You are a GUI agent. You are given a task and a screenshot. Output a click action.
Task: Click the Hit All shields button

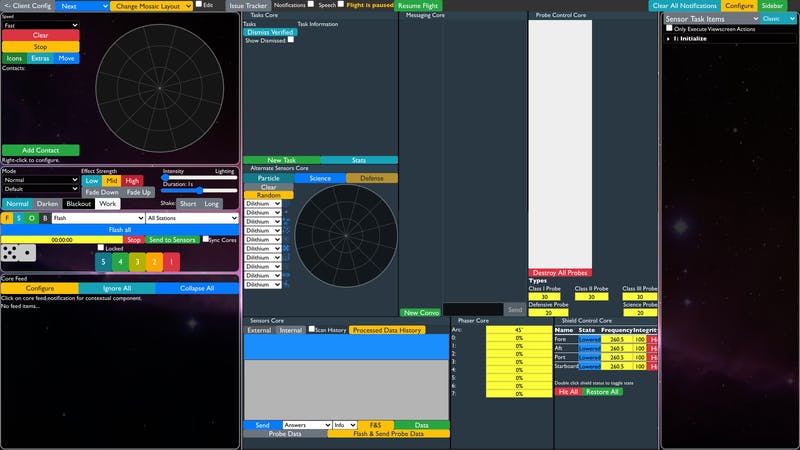pos(568,392)
